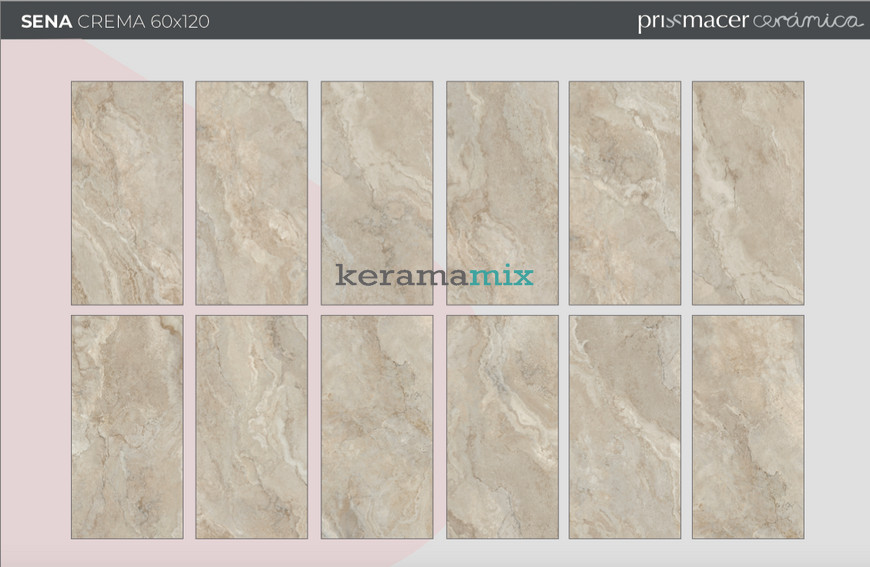Screen dimensions: 870x567
Task: Select the second tile in the top row
Action: pos(251,193)
